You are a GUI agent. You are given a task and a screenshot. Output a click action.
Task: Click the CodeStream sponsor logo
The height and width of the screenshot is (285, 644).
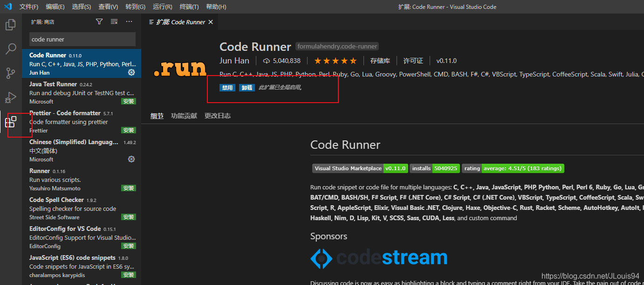(x=379, y=257)
